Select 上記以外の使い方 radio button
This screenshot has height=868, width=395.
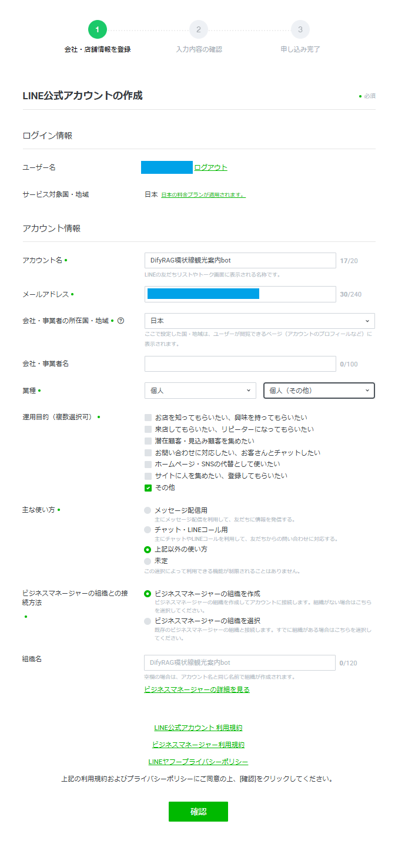pyautogui.click(x=148, y=550)
